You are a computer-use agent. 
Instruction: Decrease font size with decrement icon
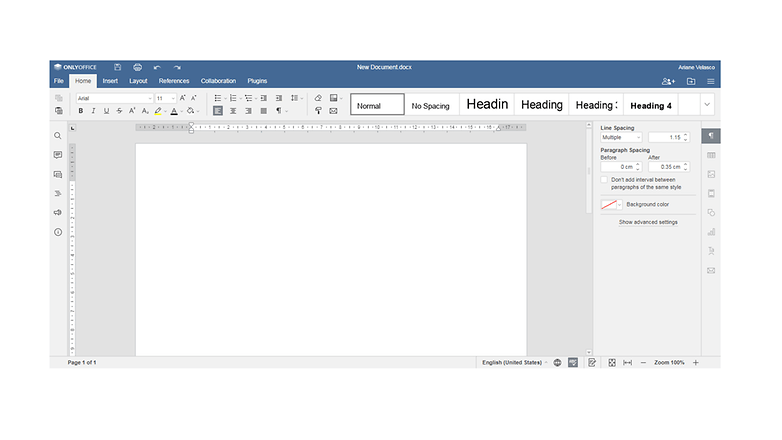coord(194,98)
